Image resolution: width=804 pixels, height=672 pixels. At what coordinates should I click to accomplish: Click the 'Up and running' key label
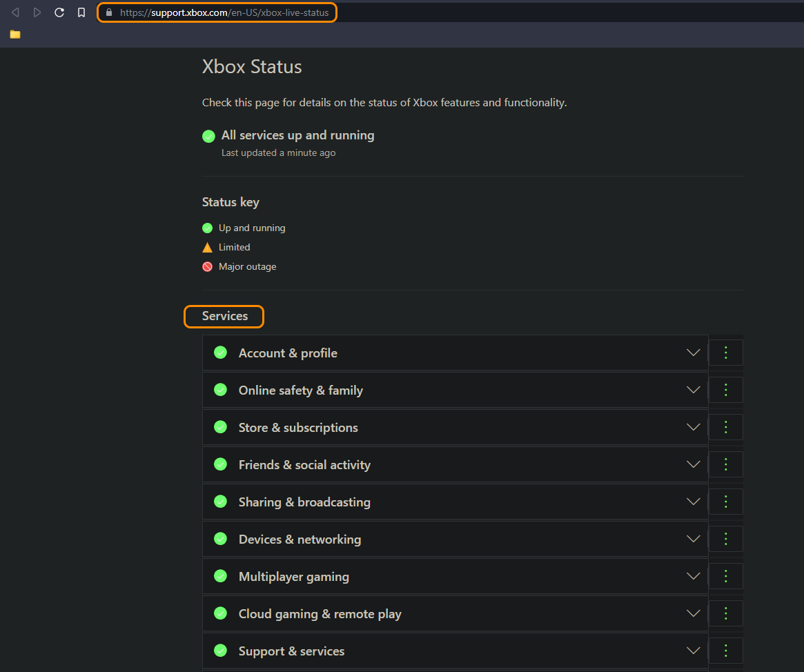click(252, 228)
